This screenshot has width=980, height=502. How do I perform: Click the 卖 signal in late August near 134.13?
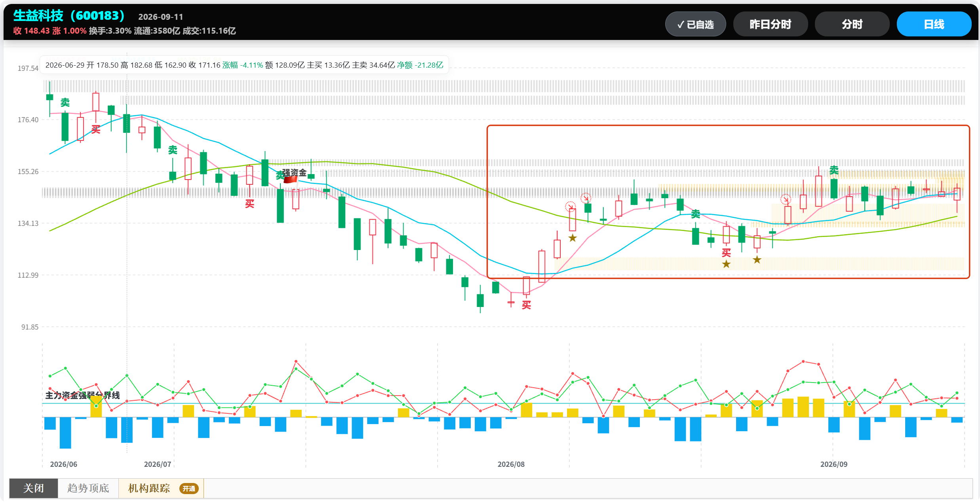[696, 214]
